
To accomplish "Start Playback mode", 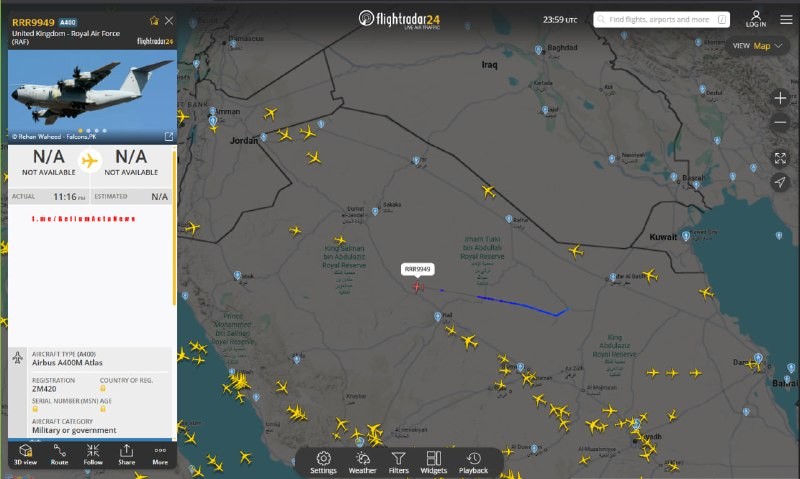I will [473, 462].
